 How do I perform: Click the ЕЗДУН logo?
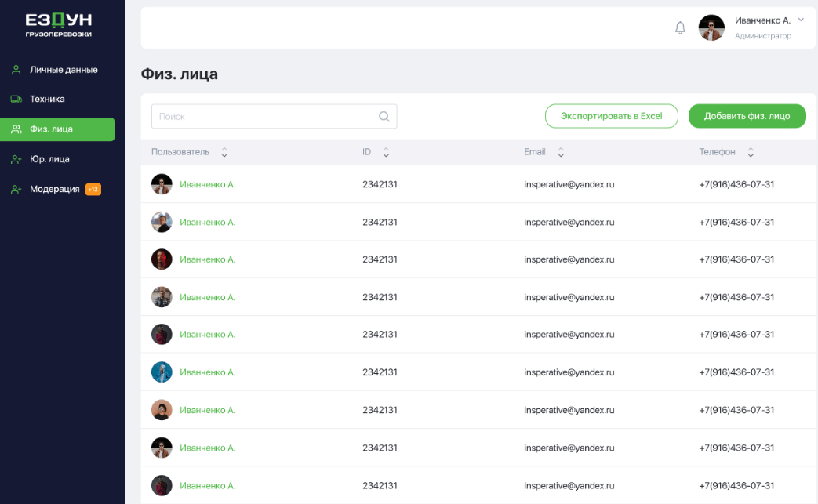click(x=58, y=24)
